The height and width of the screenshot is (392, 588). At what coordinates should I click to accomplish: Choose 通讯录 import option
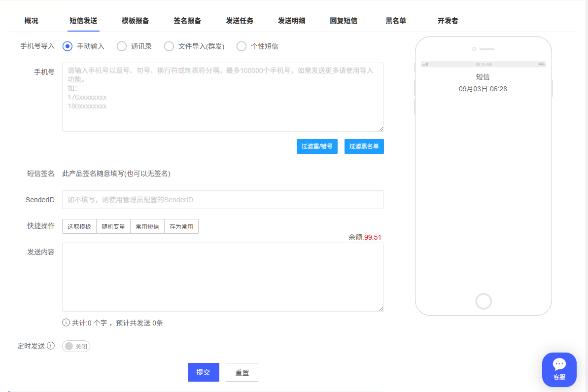(122, 46)
